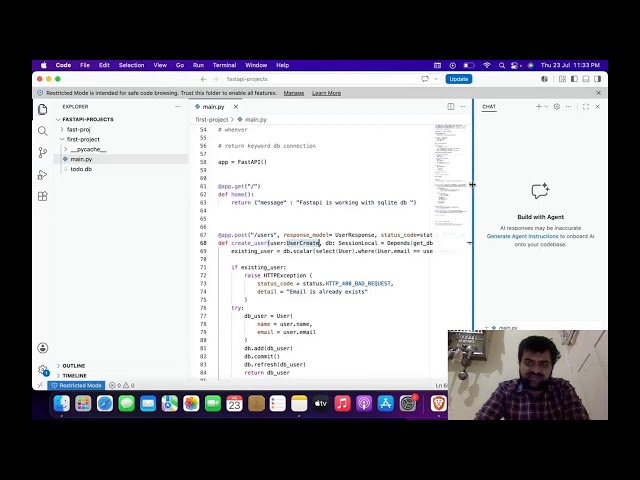Open dropdown beside new chat plus
Viewport: 640px width, 480px height.
tap(546, 107)
